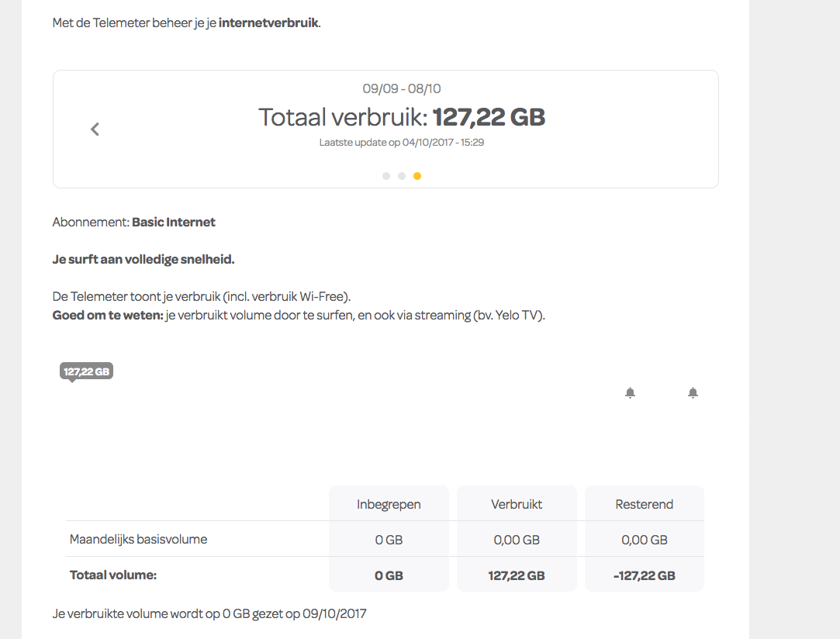Click the Resterend column header
The image size is (840, 639).
pyautogui.click(x=645, y=504)
